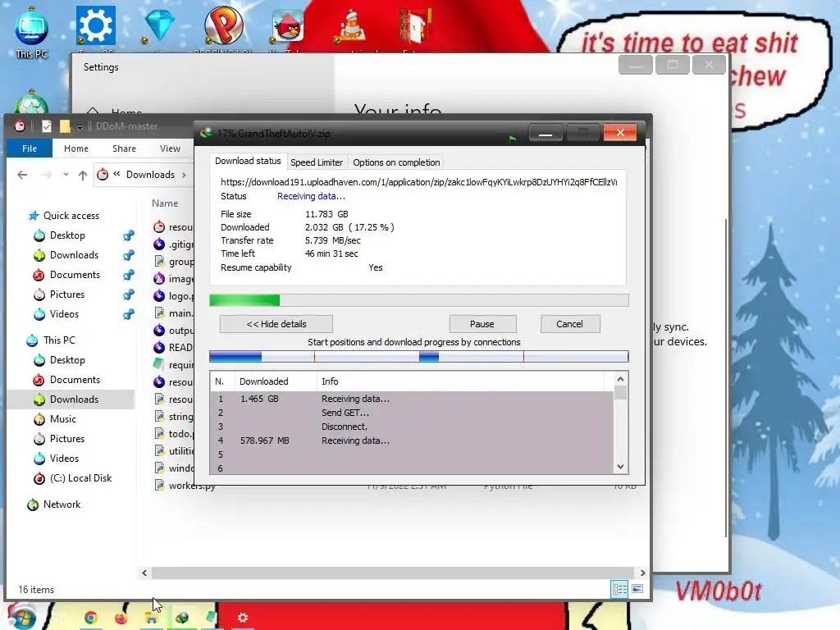Select Music under This PC

pos(62,419)
